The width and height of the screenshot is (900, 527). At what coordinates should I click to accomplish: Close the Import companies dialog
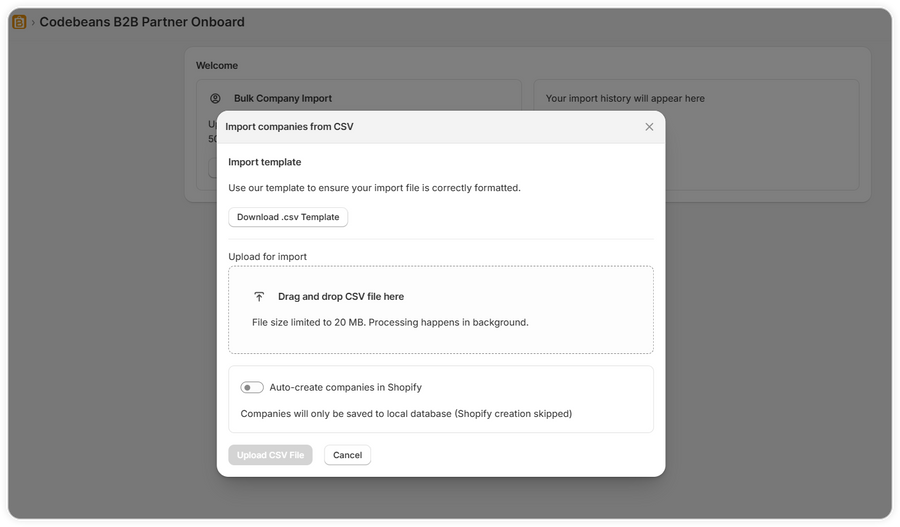pos(649,127)
